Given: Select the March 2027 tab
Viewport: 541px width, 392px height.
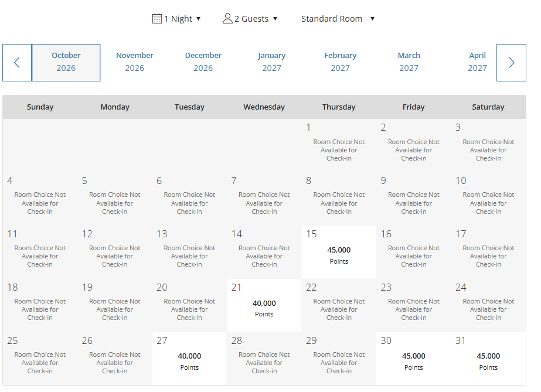Looking at the screenshot, I should pos(409,62).
